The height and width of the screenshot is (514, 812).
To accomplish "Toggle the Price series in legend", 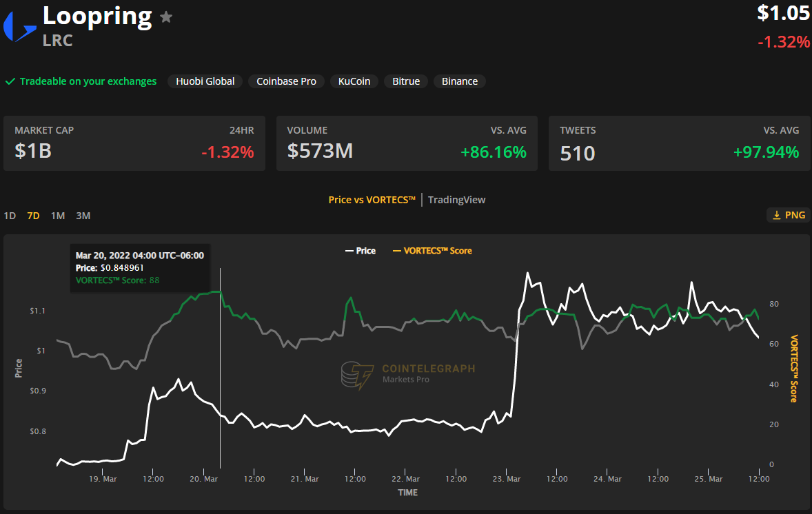I will click(360, 251).
